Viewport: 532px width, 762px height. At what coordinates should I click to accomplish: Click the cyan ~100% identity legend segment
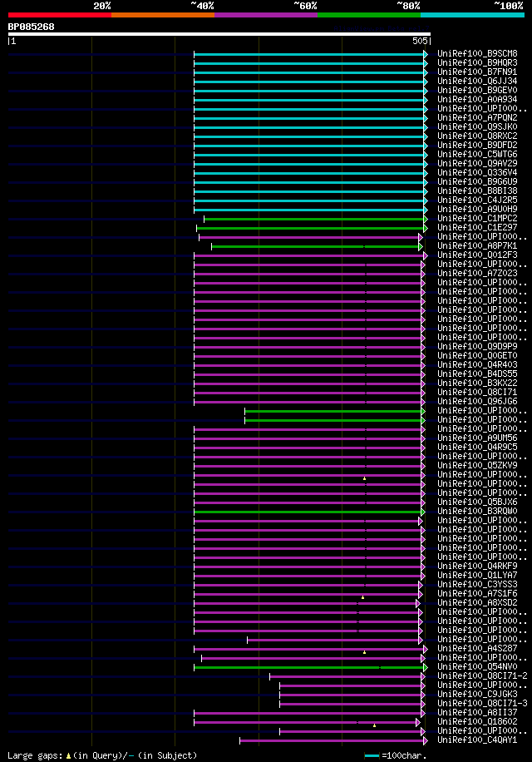472,15
